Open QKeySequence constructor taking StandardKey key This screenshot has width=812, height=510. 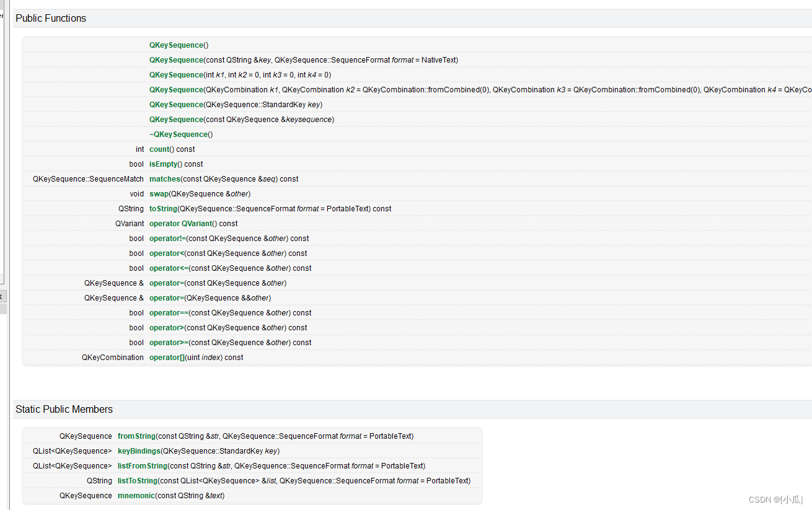pos(176,105)
